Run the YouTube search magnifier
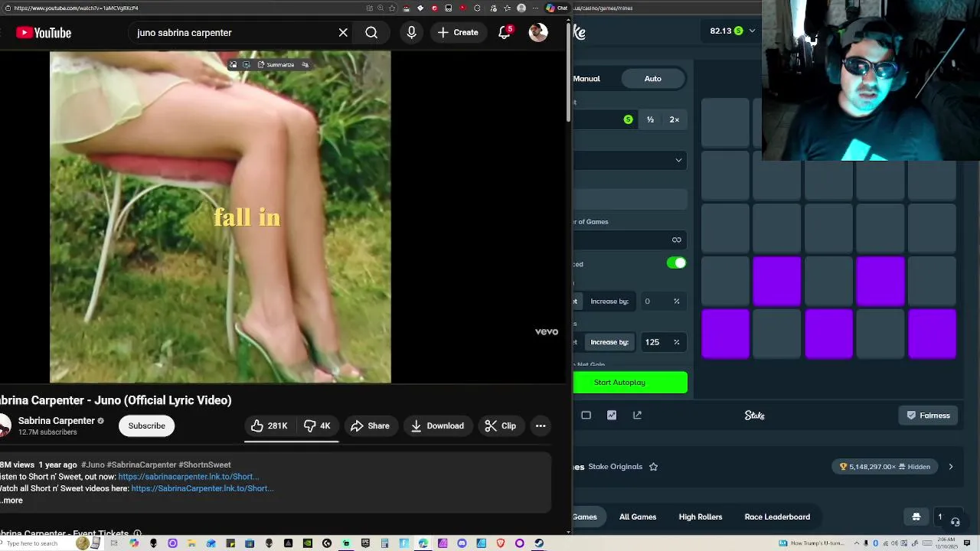 [371, 33]
